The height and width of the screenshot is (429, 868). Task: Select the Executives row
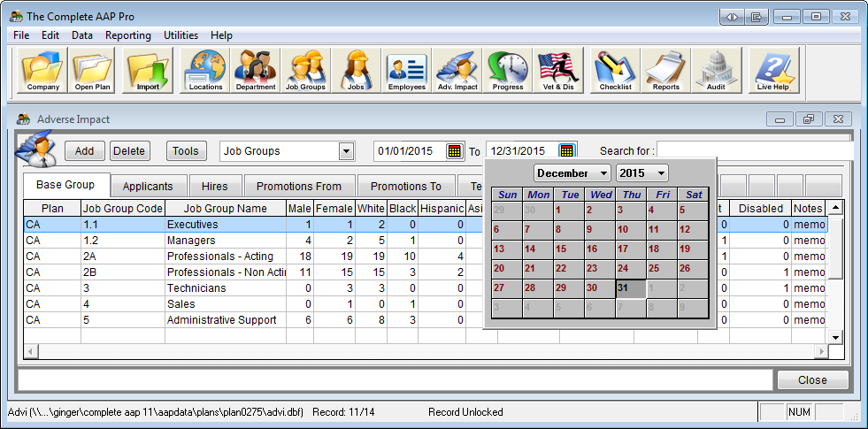point(425,225)
